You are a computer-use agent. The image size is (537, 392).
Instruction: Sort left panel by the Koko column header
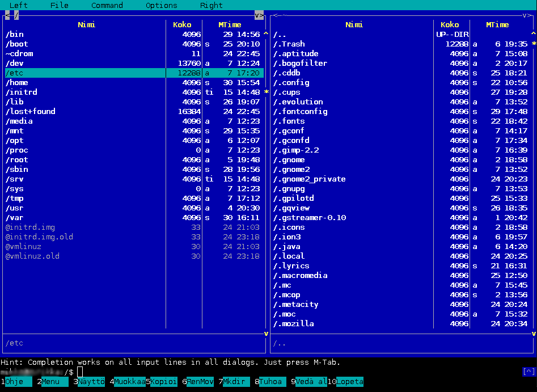pos(182,24)
